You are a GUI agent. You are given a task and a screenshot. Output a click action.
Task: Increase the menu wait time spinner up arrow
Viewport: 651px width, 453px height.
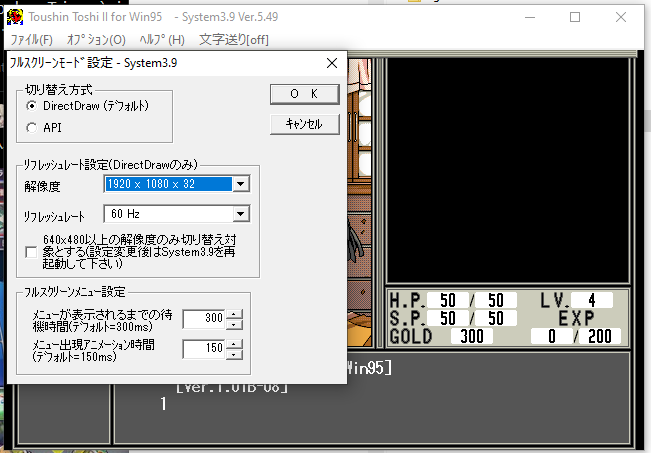click(x=234, y=314)
